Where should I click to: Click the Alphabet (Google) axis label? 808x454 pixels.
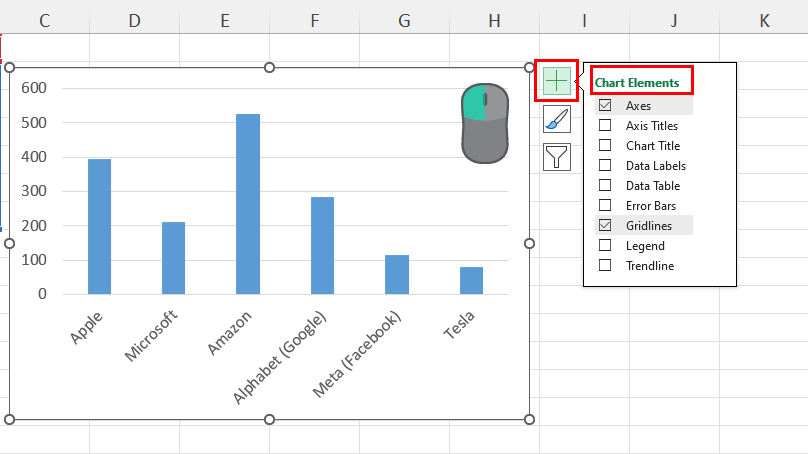pos(279,358)
